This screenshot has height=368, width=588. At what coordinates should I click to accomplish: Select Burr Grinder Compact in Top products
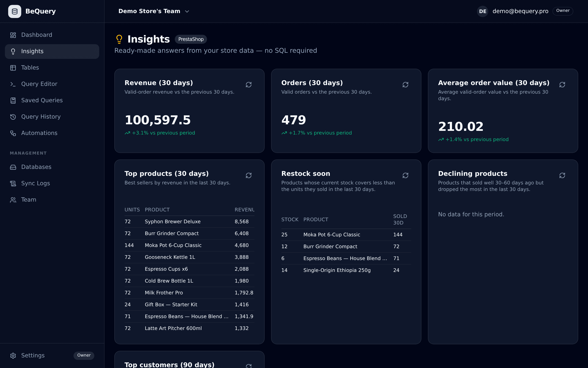coord(189,233)
